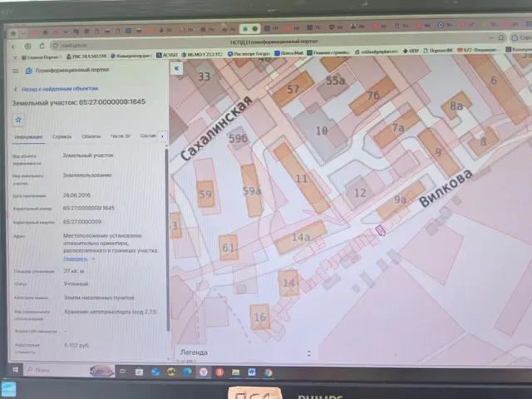Open File Explorer from taskbar
The height and width of the screenshot is (399, 532).
coord(235,372)
